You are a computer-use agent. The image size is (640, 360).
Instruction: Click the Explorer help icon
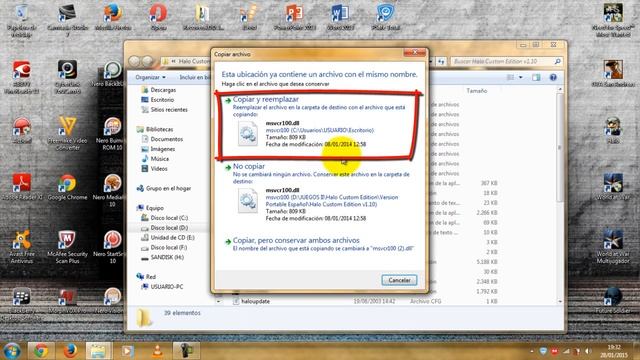tap(553, 77)
